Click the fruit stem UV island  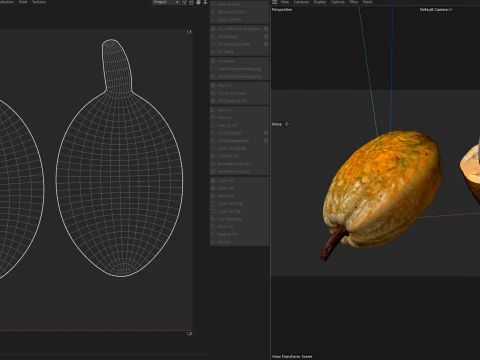tap(117, 65)
